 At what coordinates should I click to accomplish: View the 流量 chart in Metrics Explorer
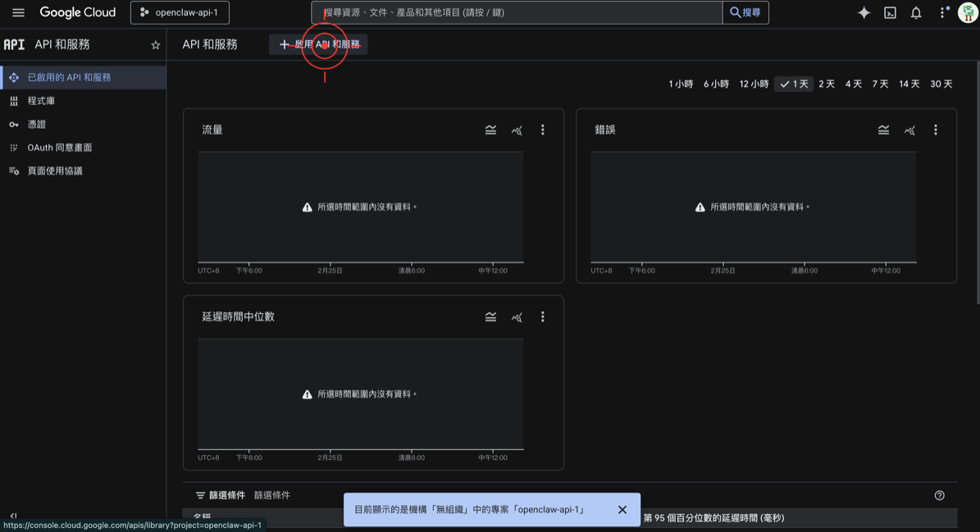[516, 130]
